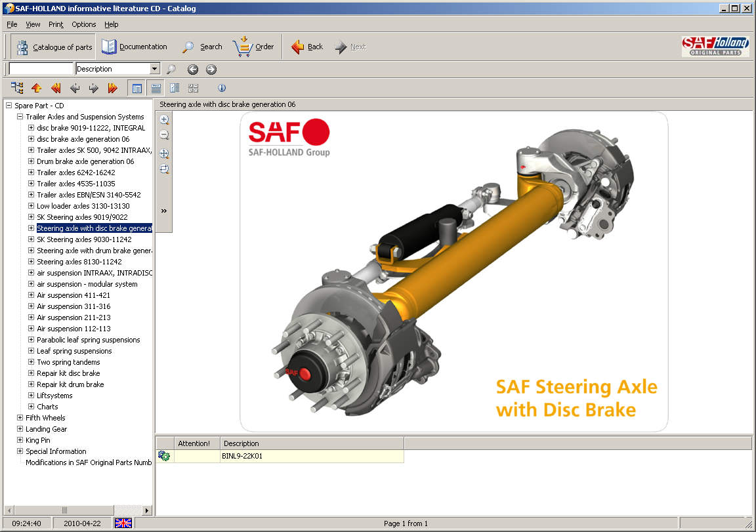Open the Print menu
Screen dimensions: 756x532
[x=56, y=24]
